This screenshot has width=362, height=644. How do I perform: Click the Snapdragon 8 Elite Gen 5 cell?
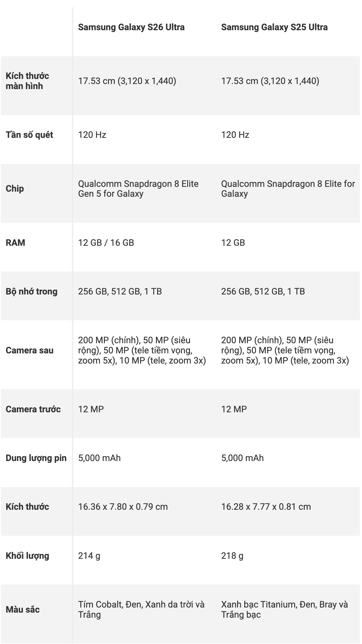click(138, 189)
